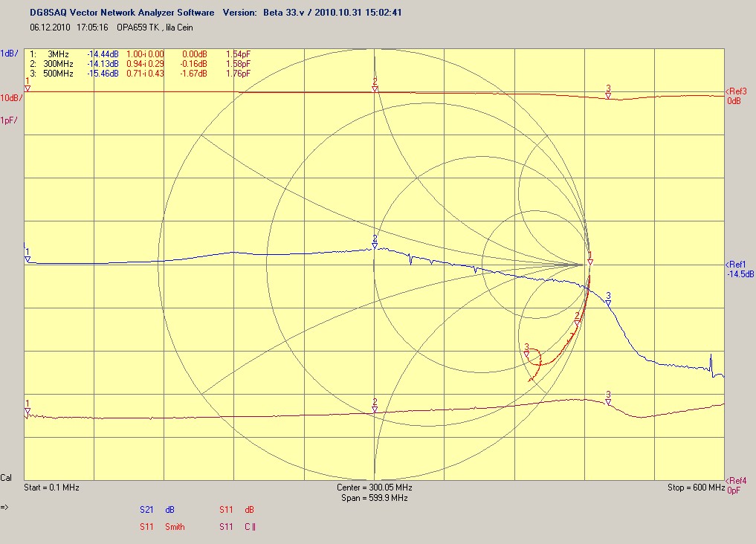Click the Ref1 -14.5dB reference indicator
The image size is (756, 544).
point(740,269)
